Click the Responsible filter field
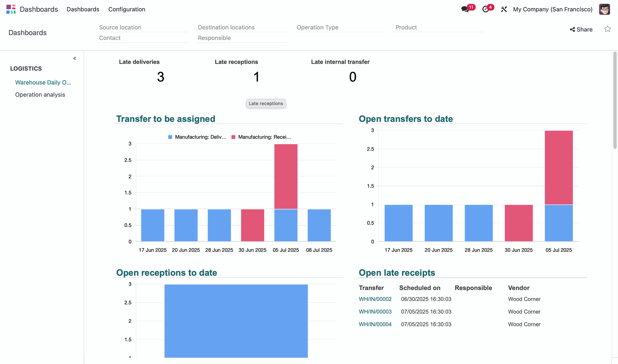Screen dimensions: 618x364 241,38
